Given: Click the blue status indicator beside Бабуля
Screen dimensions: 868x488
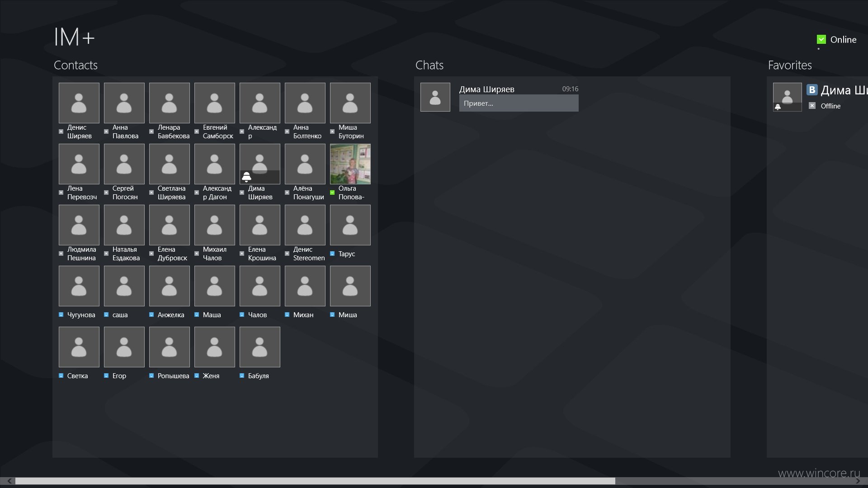Looking at the screenshot, I should (242, 375).
